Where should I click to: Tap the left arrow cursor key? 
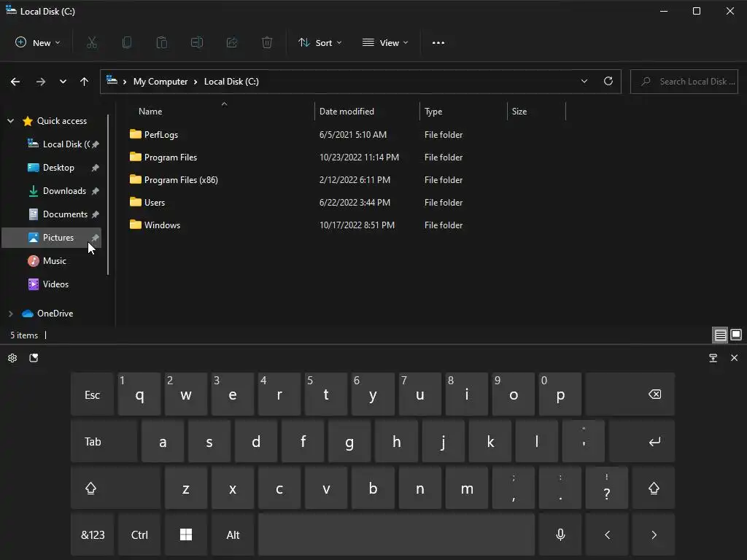tap(607, 534)
